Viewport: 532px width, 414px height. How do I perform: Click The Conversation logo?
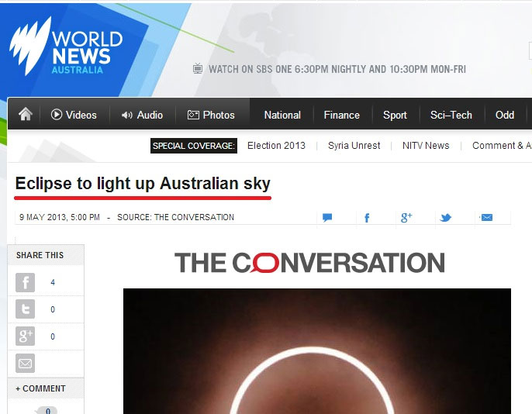click(309, 263)
